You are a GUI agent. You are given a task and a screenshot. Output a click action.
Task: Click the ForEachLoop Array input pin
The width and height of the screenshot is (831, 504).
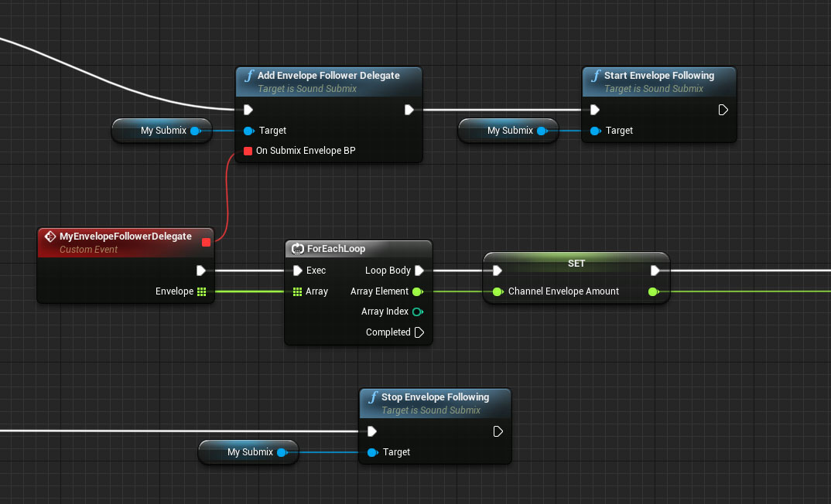click(298, 291)
